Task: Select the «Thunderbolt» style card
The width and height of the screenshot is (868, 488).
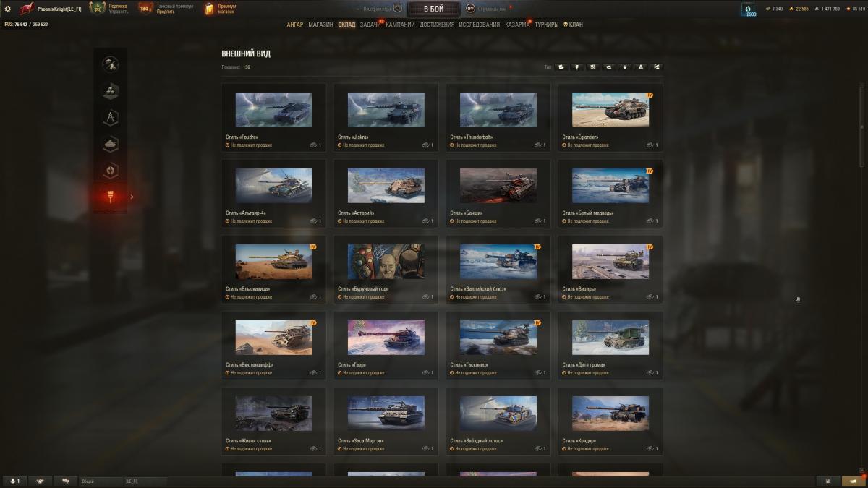Action: [498, 117]
